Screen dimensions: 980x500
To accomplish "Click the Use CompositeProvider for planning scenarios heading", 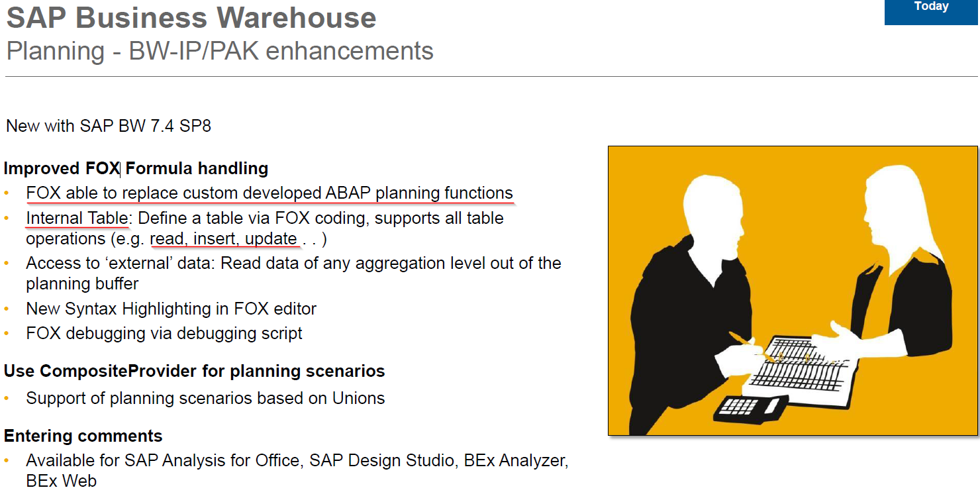I will 195,371.
